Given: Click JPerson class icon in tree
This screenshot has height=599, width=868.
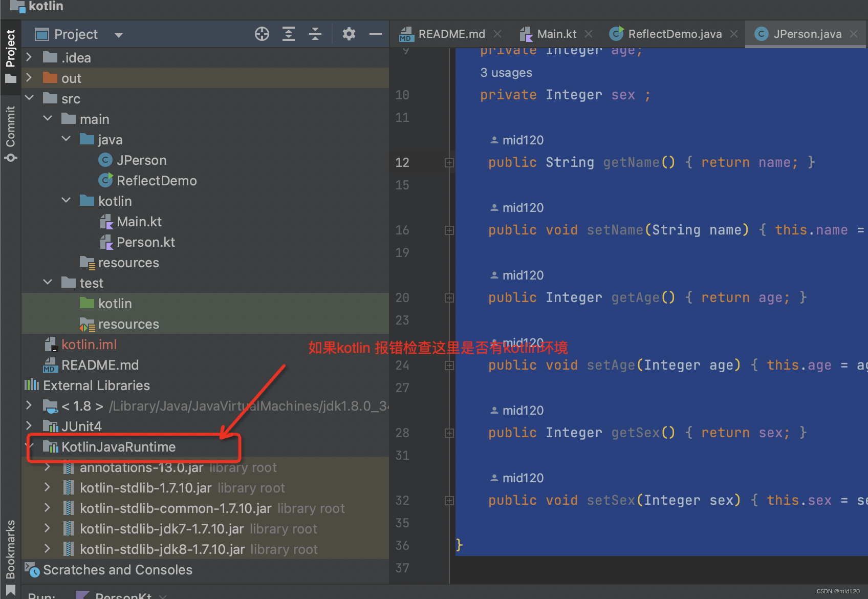Looking at the screenshot, I should 105,160.
